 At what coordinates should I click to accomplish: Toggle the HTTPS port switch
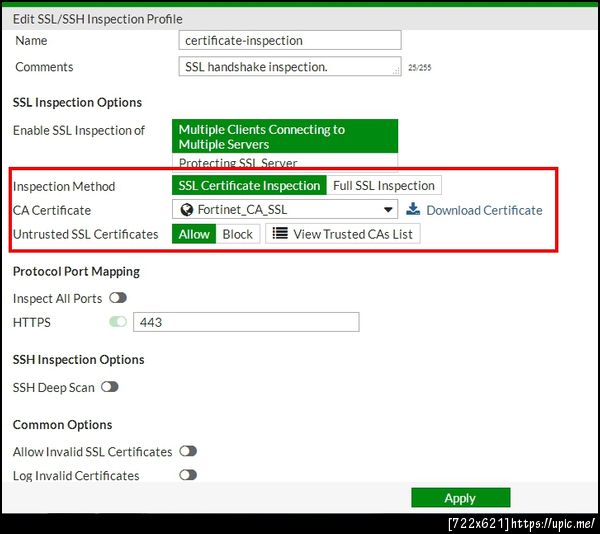point(118,322)
